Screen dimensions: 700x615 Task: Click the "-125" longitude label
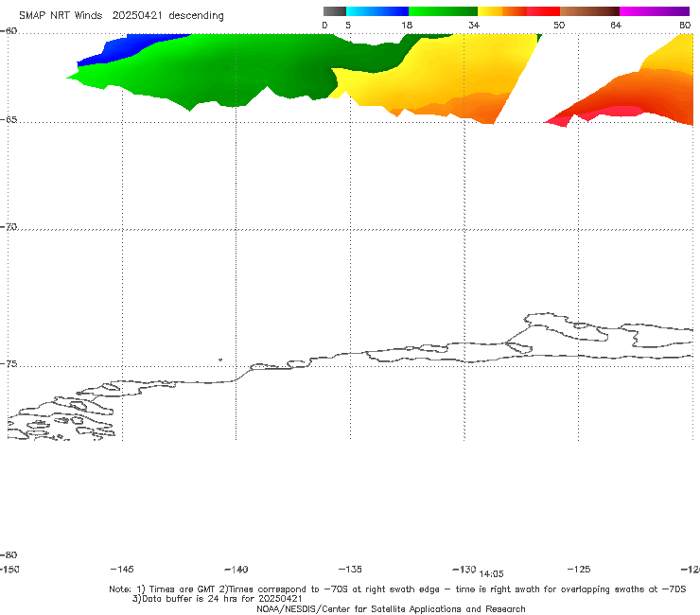click(x=579, y=570)
